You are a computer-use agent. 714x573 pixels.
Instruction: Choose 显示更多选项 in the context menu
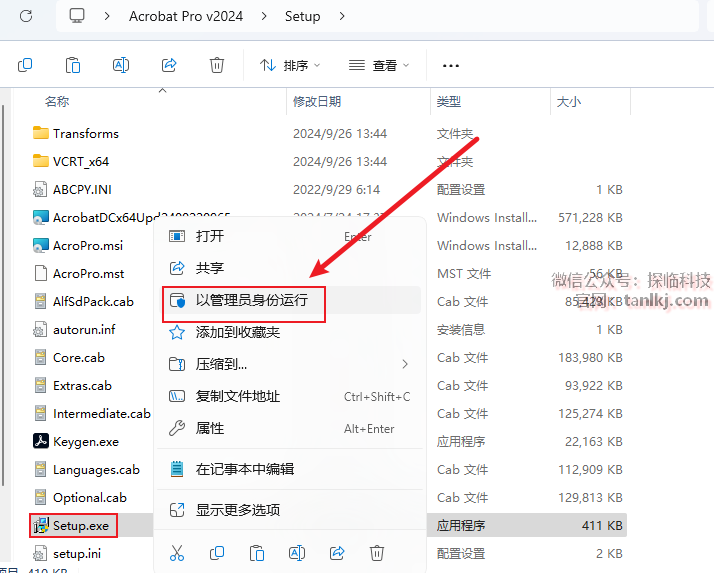click(290, 510)
